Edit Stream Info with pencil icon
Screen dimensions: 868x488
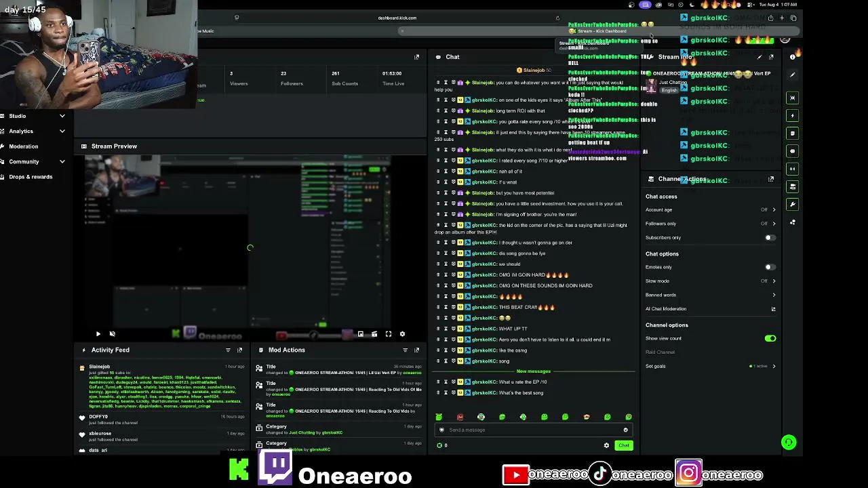pos(759,57)
